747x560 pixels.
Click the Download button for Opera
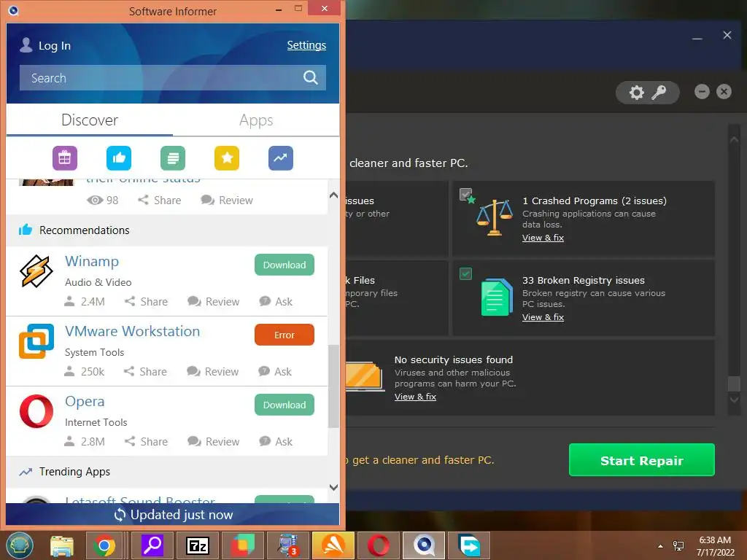coord(285,405)
